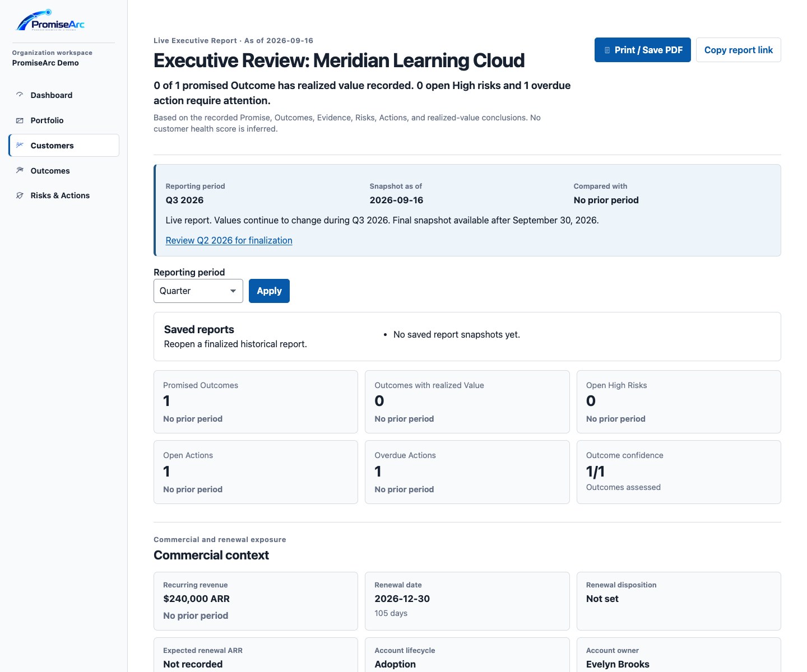The height and width of the screenshot is (672, 807).
Task: Open Outcomes from the sidebar
Action: 64,171
